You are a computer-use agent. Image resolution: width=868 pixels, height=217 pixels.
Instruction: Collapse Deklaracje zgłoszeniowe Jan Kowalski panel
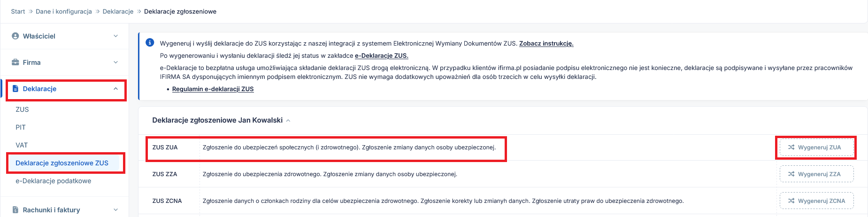pos(288,121)
